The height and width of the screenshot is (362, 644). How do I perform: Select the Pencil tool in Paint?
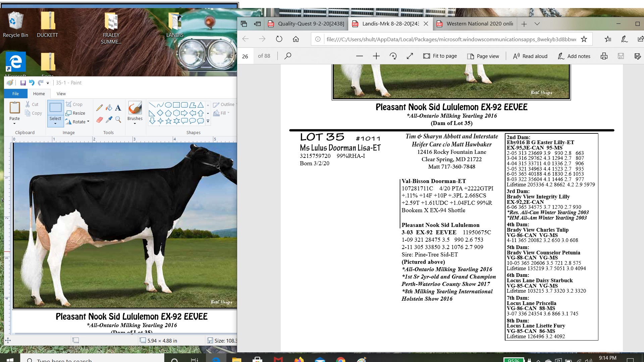tap(99, 108)
